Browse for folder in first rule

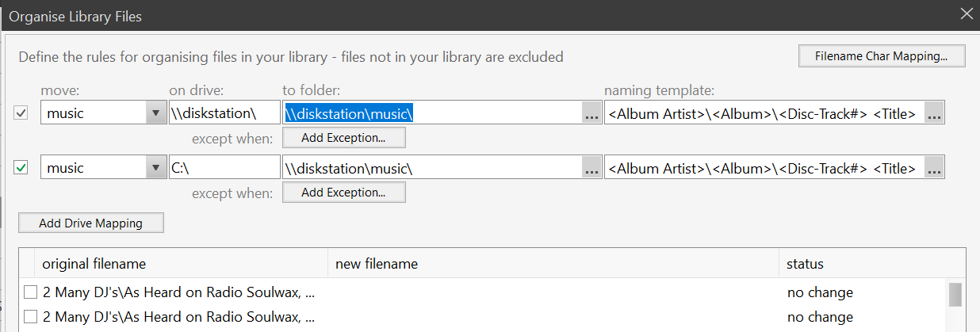point(591,113)
